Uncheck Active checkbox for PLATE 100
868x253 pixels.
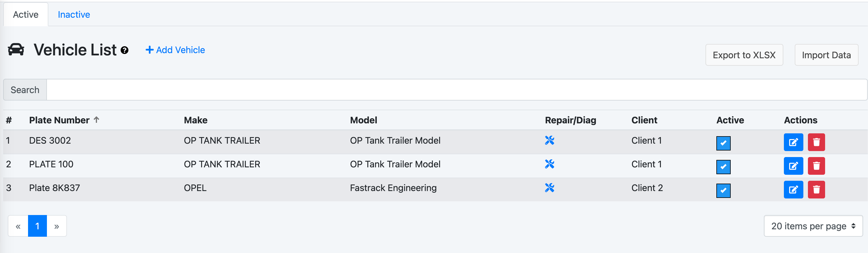coord(723,167)
